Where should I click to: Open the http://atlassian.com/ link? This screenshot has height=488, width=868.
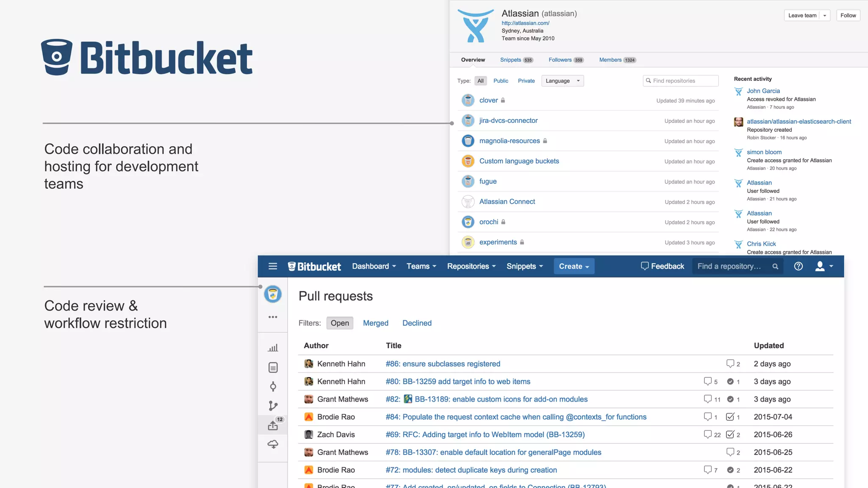(x=526, y=23)
